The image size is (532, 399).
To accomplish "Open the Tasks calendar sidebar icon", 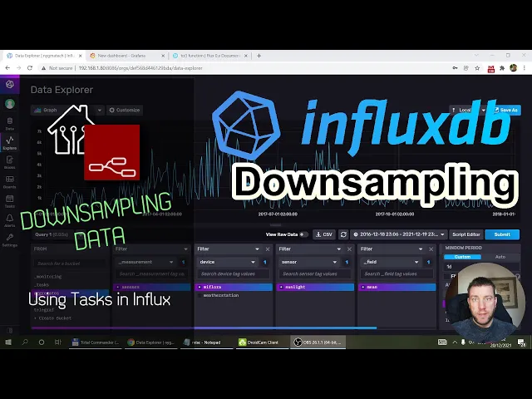I will click(x=9, y=201).
